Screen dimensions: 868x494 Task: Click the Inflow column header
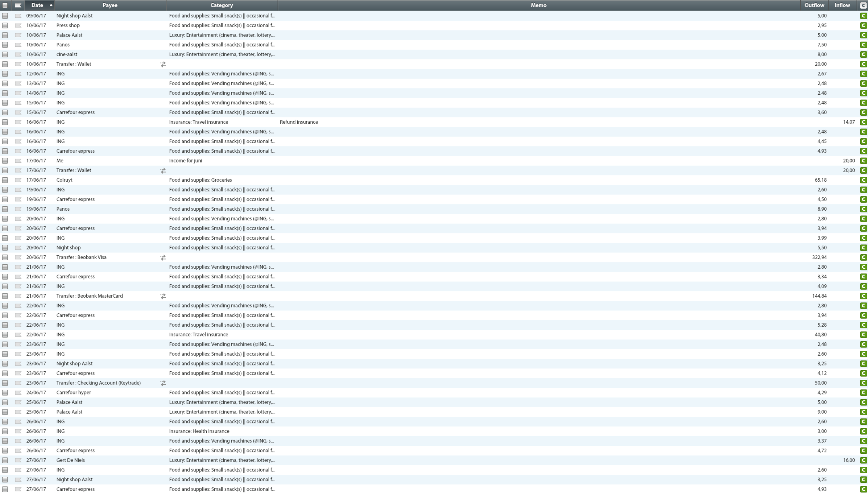(x=842, y=5)
